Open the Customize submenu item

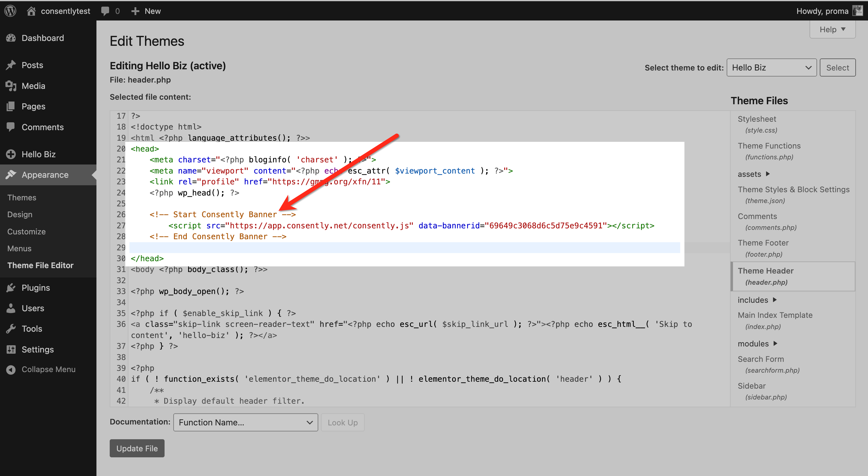coord(26,231)
